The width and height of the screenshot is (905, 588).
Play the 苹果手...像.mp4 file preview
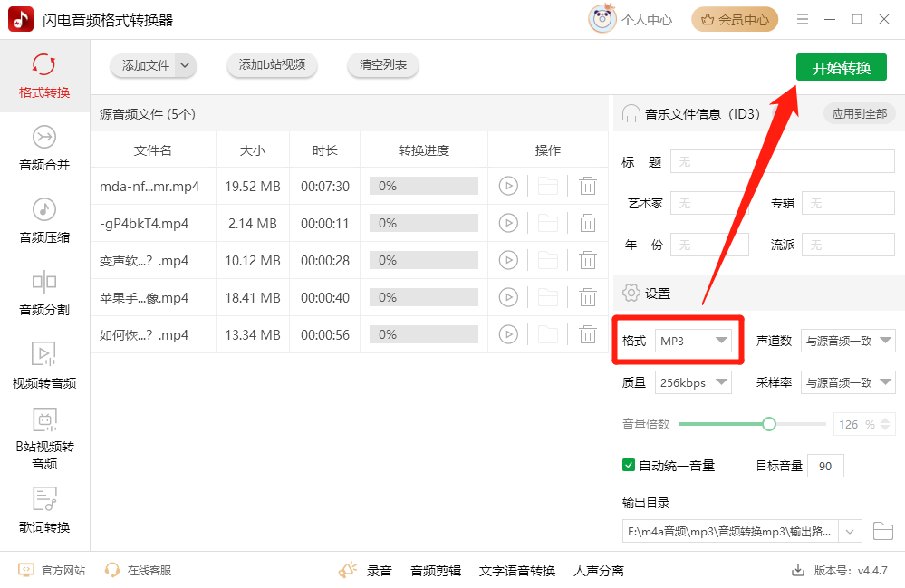[508, 297]
